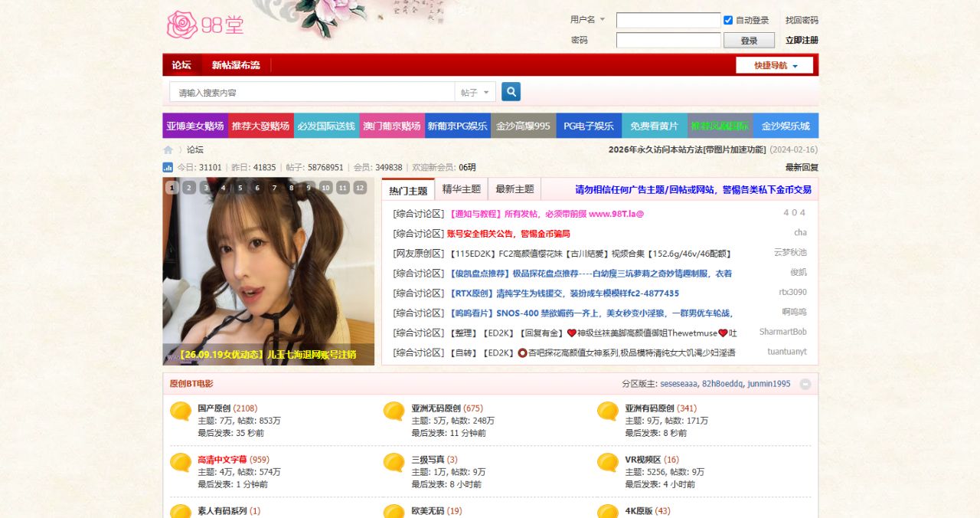Open the 【通知与教程】 pinned thread

point(545,214)
